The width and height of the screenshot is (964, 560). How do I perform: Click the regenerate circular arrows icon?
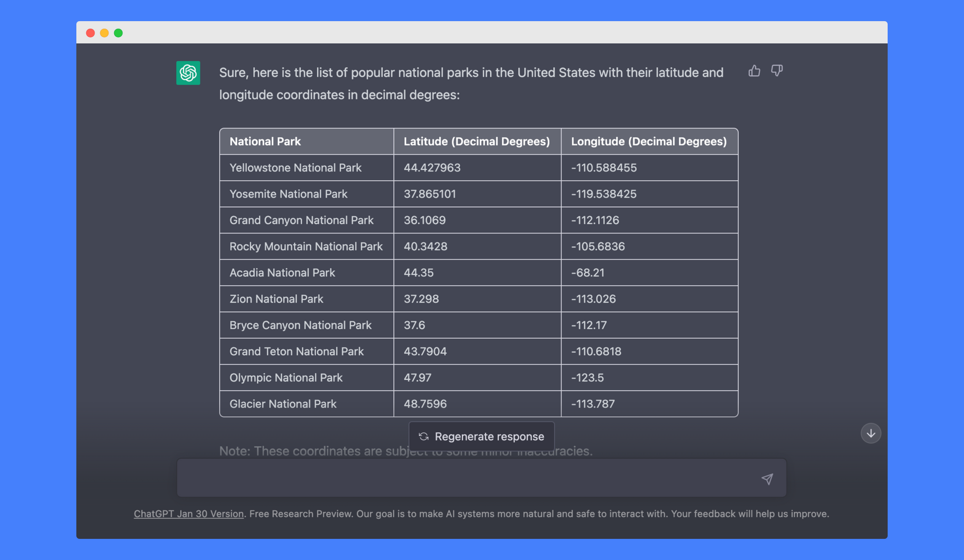424,437
